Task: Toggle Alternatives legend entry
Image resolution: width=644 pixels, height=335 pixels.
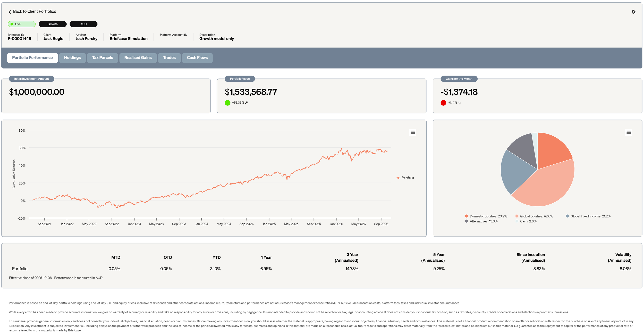Action: click(x=481, y=221)
